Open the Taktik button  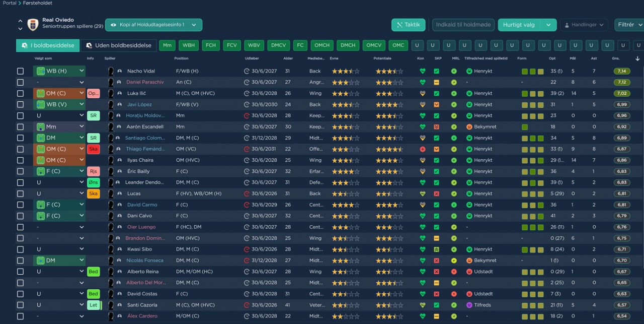(408, 25)
